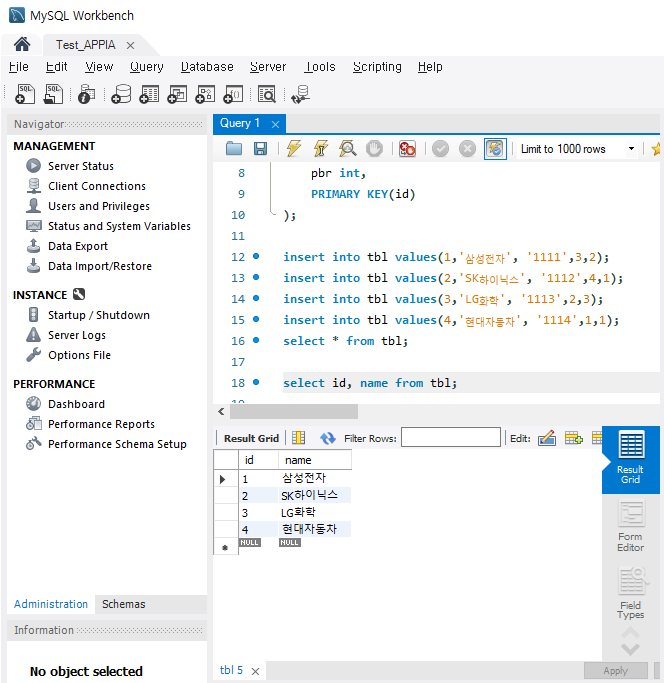Reconnect to DBMS toolbar icon
This screenshot has width=664, height=683.
tap(301, 94)
